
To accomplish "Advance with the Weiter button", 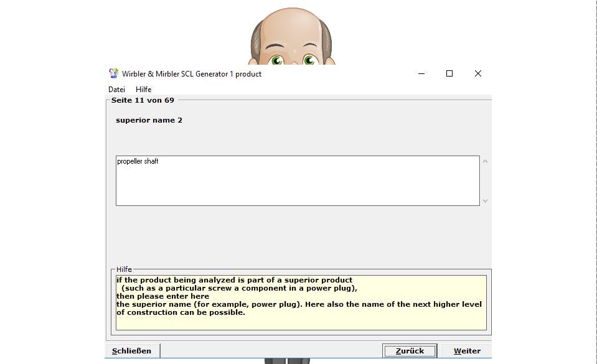I will click(x=467, y=351).
